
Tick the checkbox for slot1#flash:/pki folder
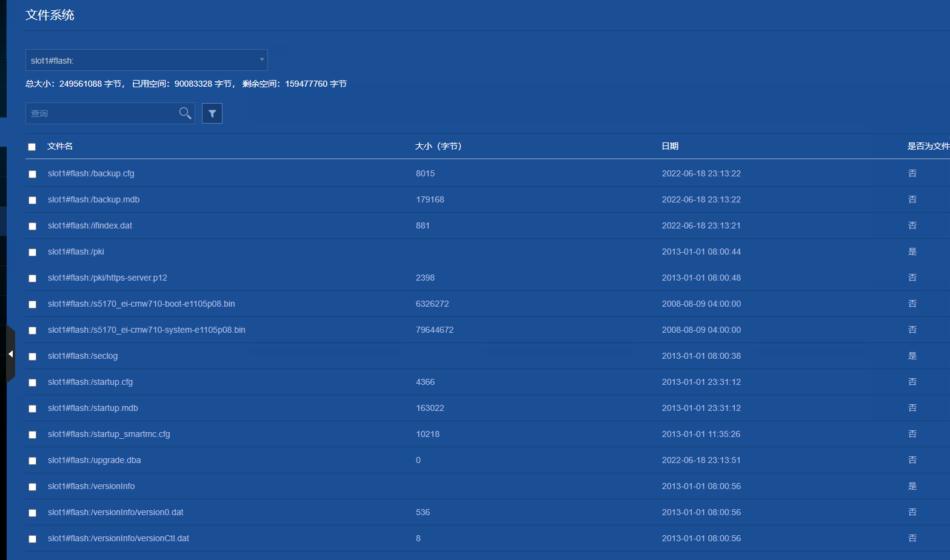click(33, 252)
